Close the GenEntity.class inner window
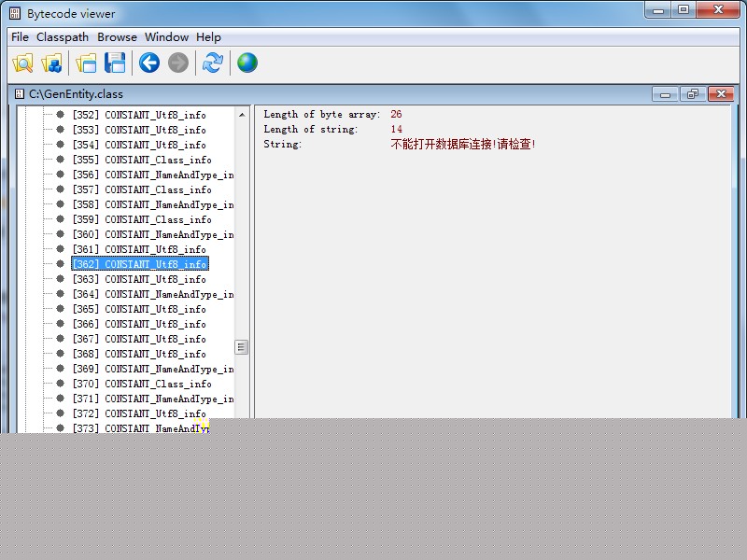The image size is (747, 560). (721, 94)
